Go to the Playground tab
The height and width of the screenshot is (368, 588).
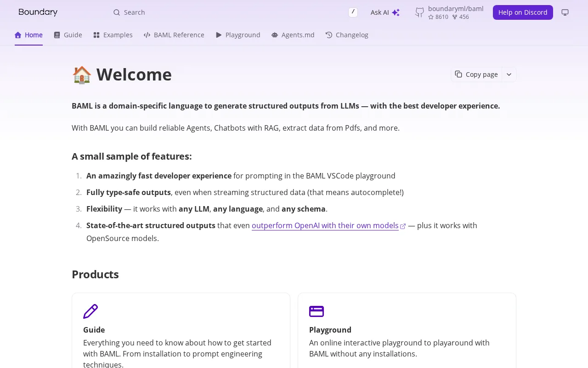pos(238,35)
